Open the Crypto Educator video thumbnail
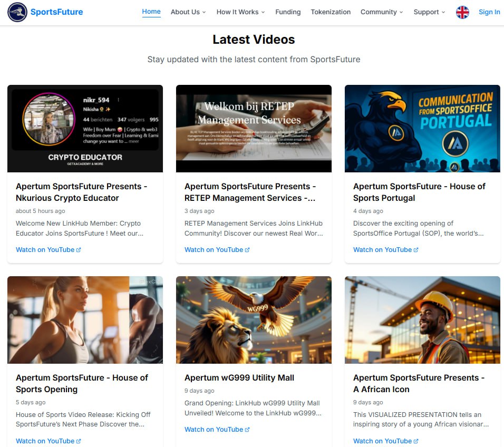 coord(85,129)
